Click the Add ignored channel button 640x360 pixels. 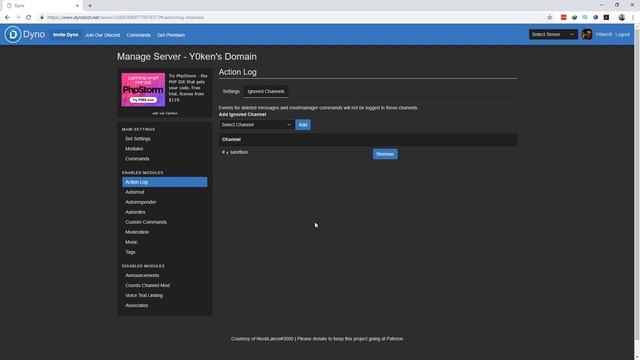click(x=303, y=124)
